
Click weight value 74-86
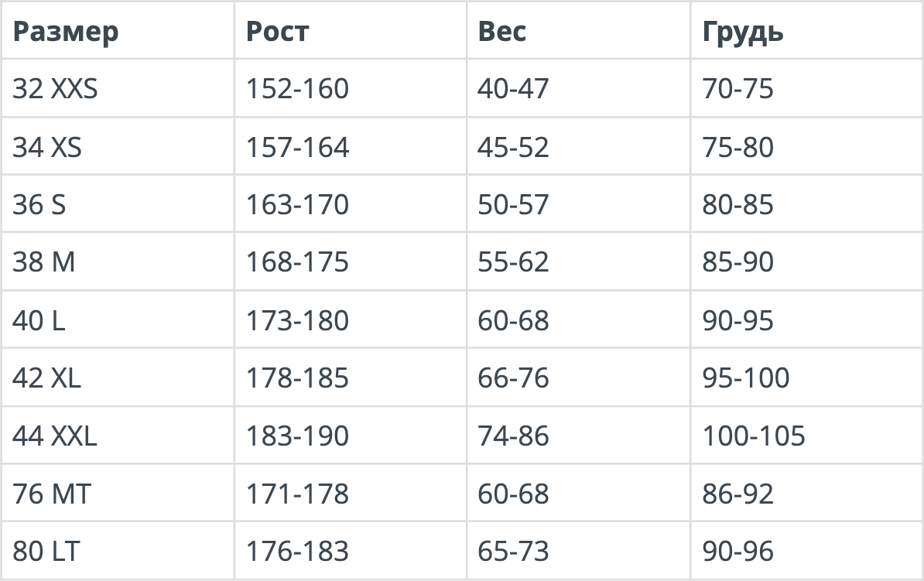[x=512, y=436]
